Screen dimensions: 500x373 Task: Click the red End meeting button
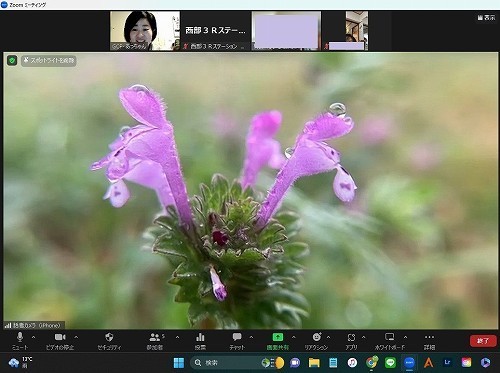pos(483,341)
